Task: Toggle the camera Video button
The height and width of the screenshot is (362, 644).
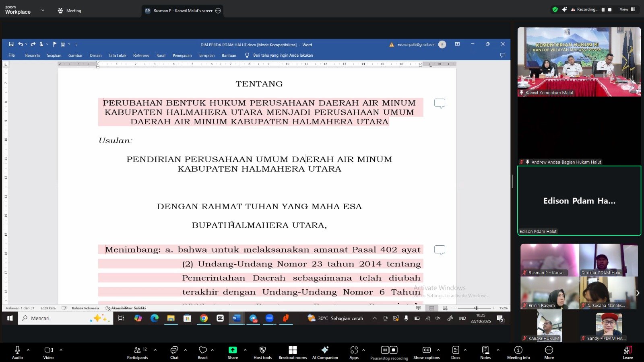Action: pyautogui.click(x=48, y=352)
